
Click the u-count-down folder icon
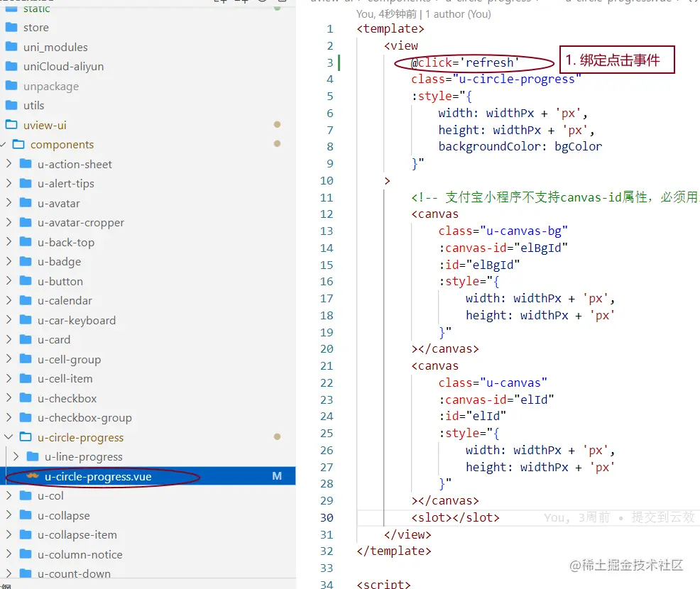point(26,573)
